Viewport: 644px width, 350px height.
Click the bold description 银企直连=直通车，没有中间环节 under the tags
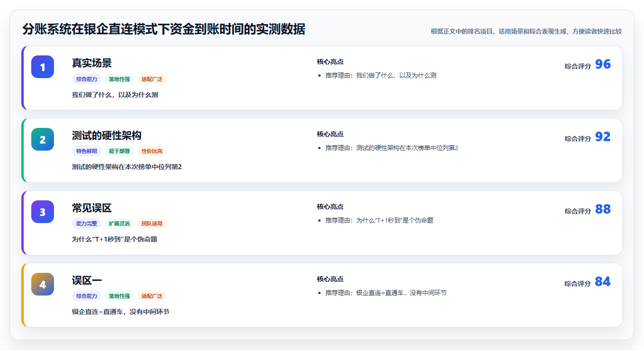click(121, 312)
